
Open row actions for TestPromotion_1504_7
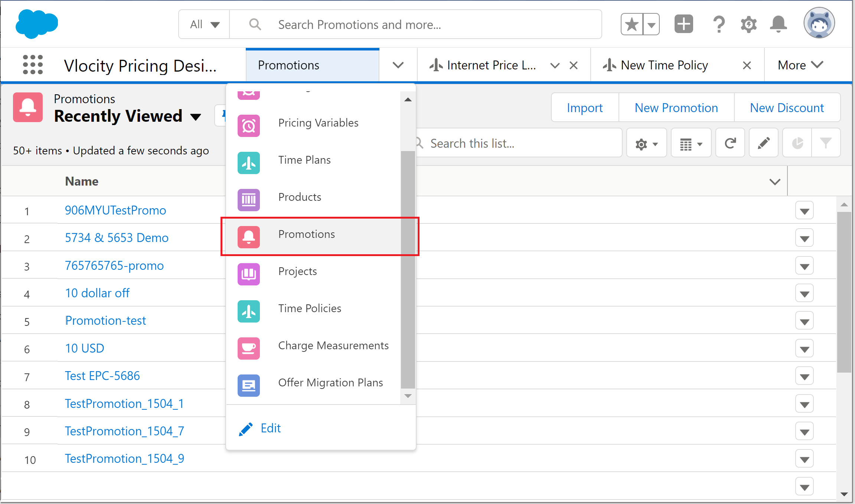[804, 432]
